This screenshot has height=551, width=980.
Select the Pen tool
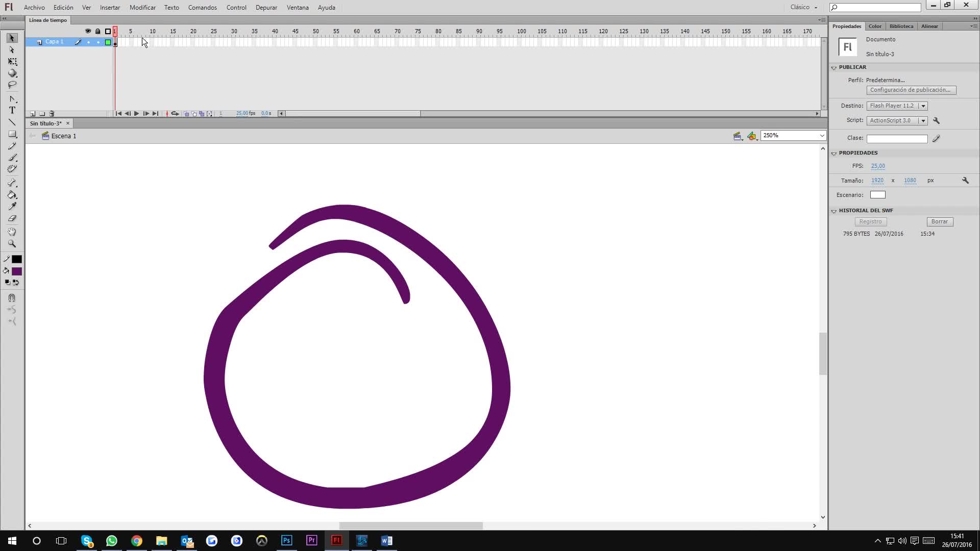(x=12, y=99)
